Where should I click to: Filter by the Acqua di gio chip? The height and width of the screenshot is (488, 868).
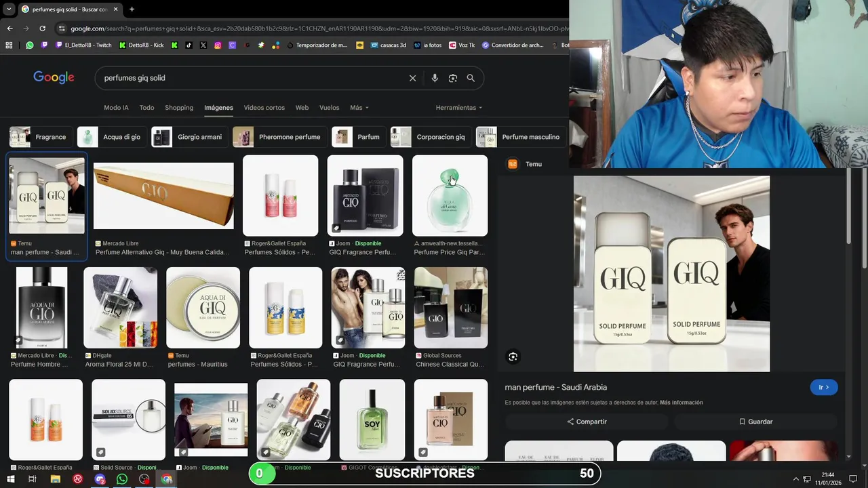click(x=112, y=137)
